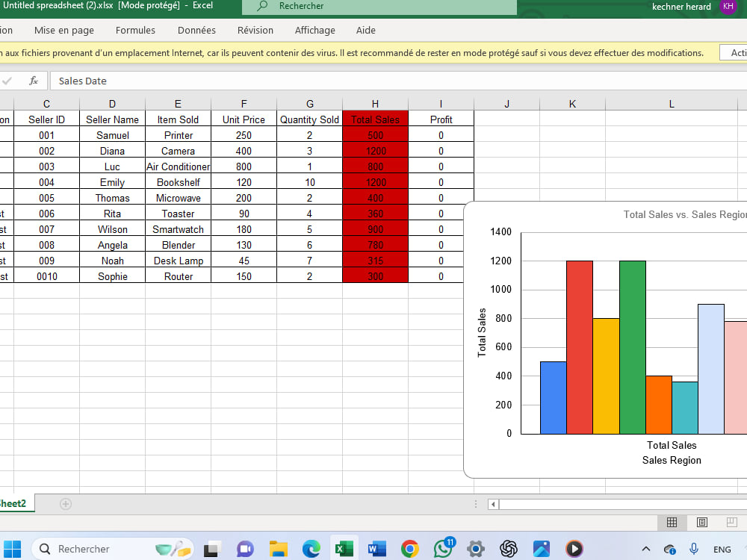The width and height of the screenshot is (747, 560).
Task: Open Settings gear from the taskbar
Action: coord(475,549)
